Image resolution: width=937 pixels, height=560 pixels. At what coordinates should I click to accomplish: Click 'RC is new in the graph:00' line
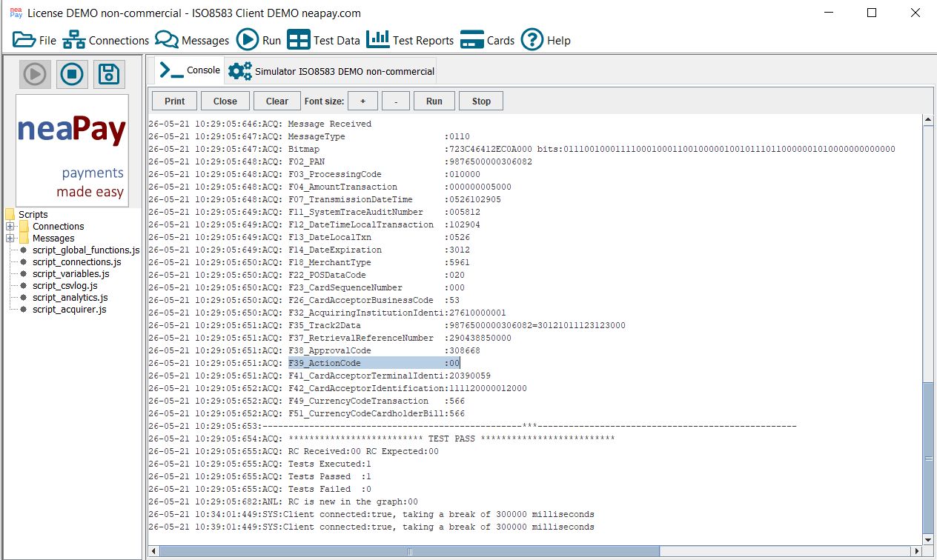(x=283, y=501)
